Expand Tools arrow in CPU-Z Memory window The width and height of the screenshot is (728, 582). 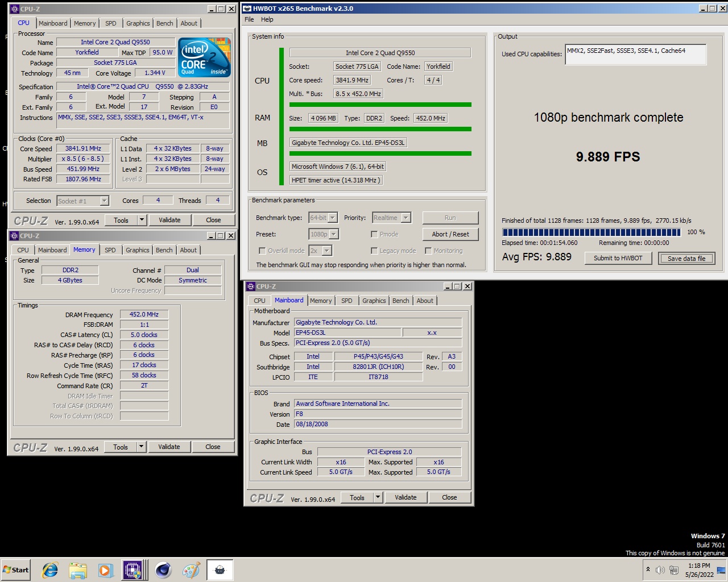141,447
